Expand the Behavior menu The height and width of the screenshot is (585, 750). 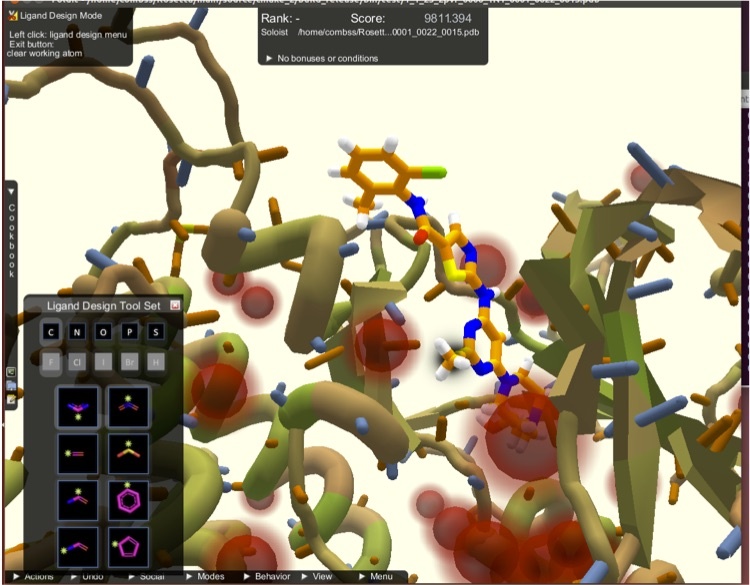pos(268,577)
